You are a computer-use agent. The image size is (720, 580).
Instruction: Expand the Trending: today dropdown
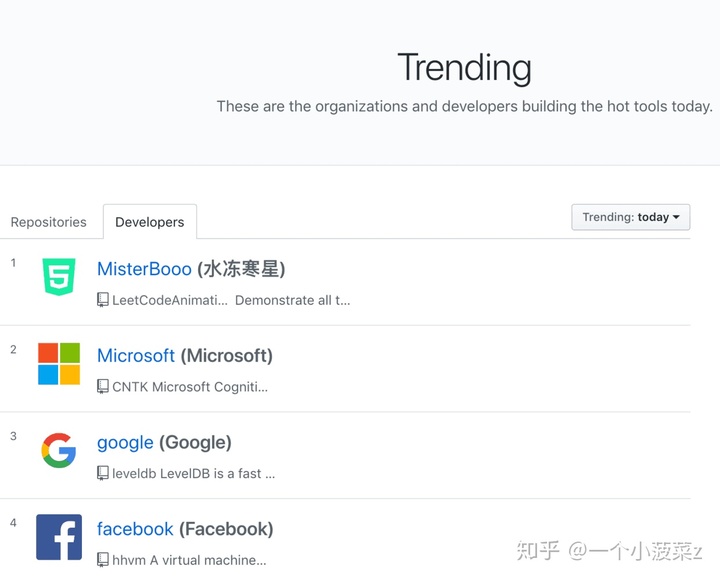pos(630,217)
